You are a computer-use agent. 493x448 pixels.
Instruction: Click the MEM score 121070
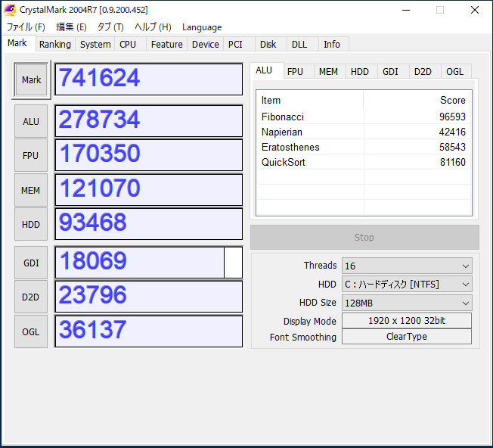[149, 190]
